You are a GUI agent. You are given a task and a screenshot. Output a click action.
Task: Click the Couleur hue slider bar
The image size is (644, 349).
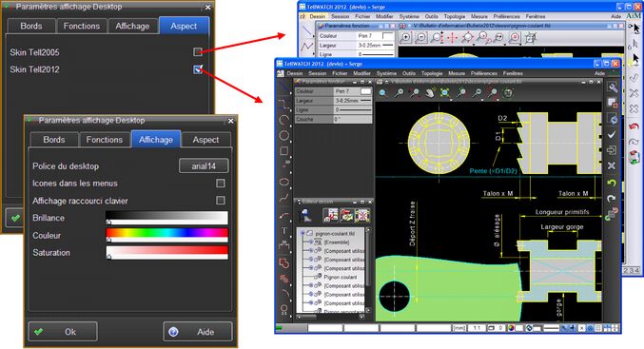[166, 235]
